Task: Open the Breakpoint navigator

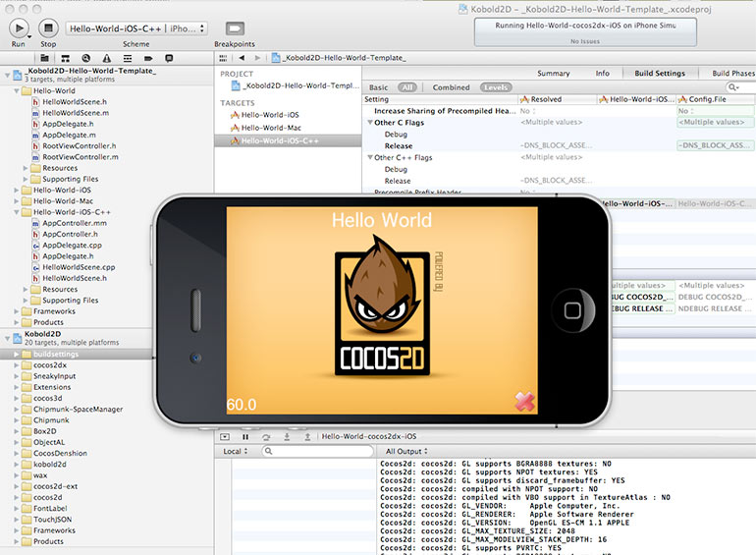Action: (148, 58)
